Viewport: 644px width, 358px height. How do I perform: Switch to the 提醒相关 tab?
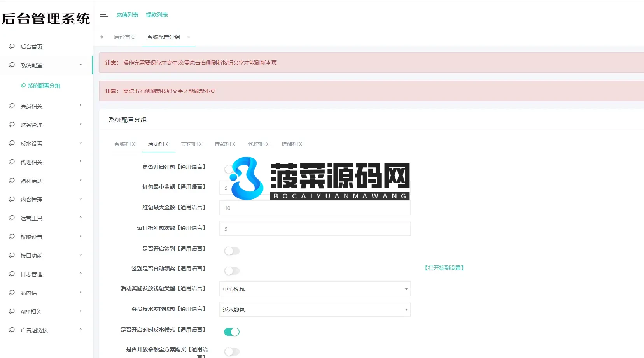[x=292, y=144]
